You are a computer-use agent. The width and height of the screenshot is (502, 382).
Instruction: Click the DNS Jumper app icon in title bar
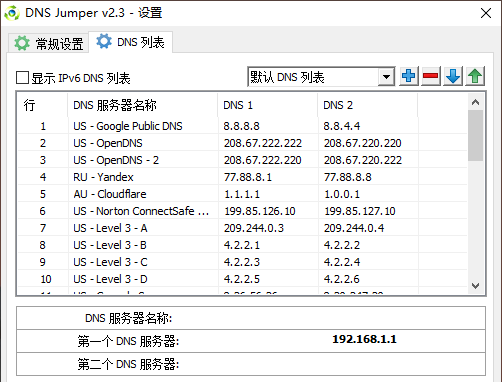pos(12,13)
